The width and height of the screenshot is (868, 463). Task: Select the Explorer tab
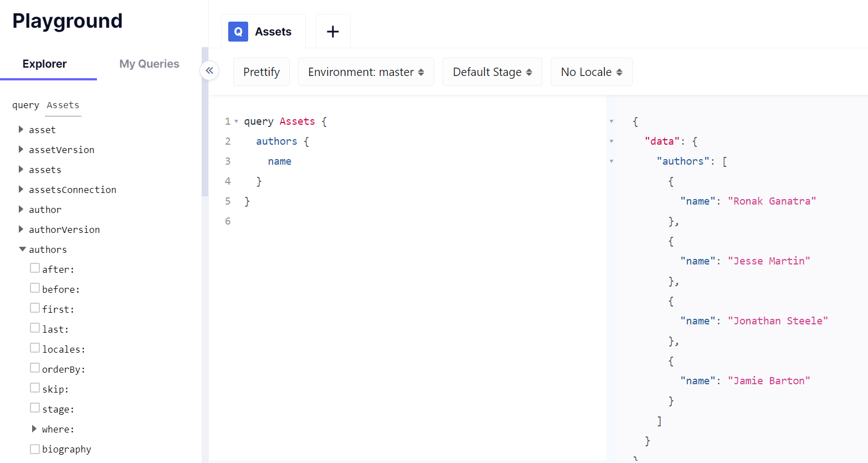44,64
